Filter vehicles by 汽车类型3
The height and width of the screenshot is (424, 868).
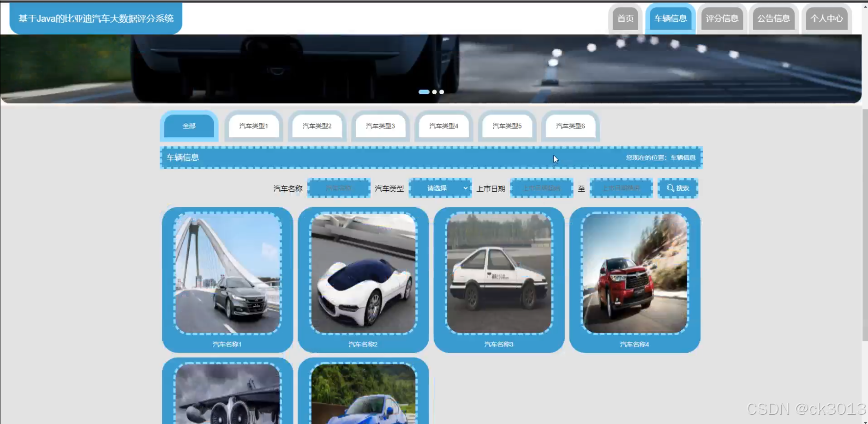click(x=380, y=126)
